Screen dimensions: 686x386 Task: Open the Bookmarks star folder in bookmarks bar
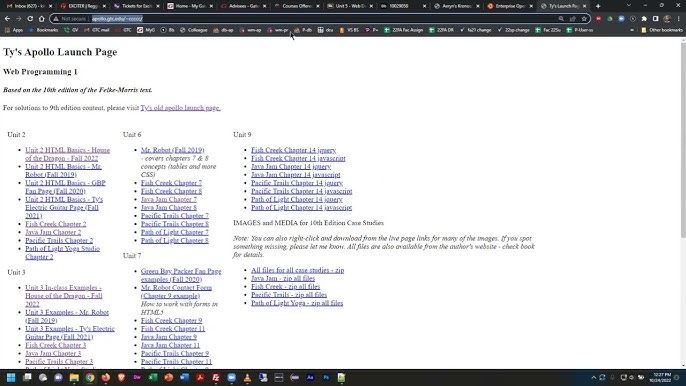tap(43, 30)
